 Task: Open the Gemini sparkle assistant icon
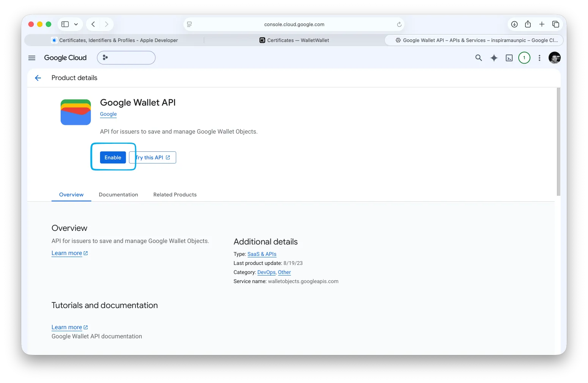click(x=494, y=58)
